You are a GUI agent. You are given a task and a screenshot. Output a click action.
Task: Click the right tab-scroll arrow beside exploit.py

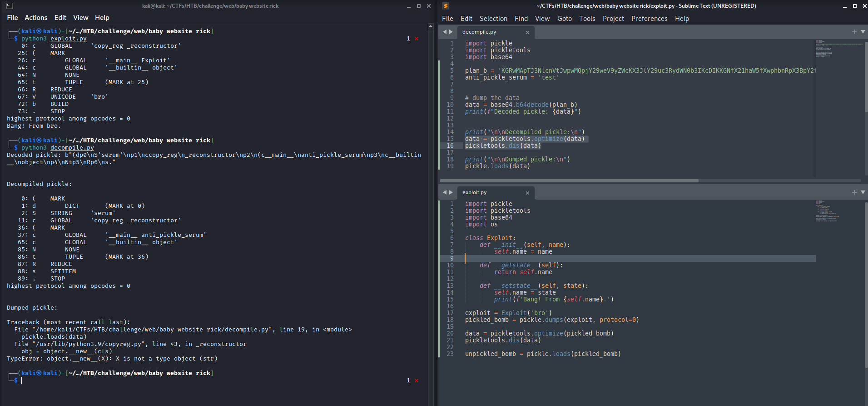click(451, 192)
